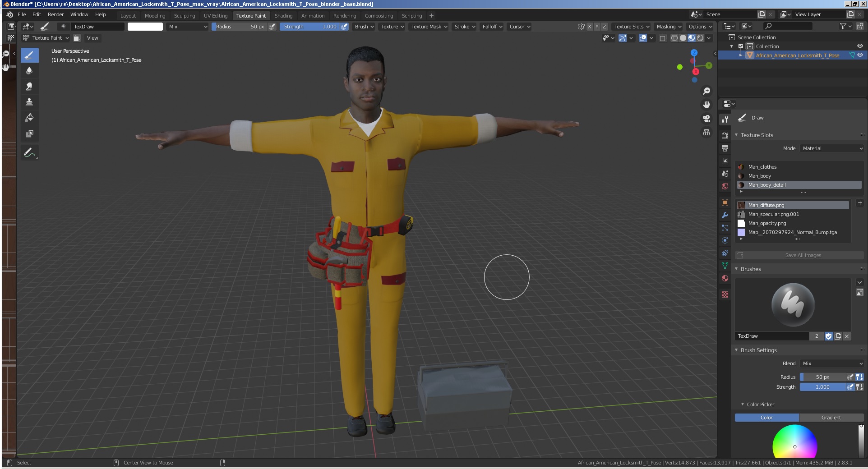Viewport: 868px width, 469px height.
Task: Toggle the camera view icon
Action: tap(706, 119)
